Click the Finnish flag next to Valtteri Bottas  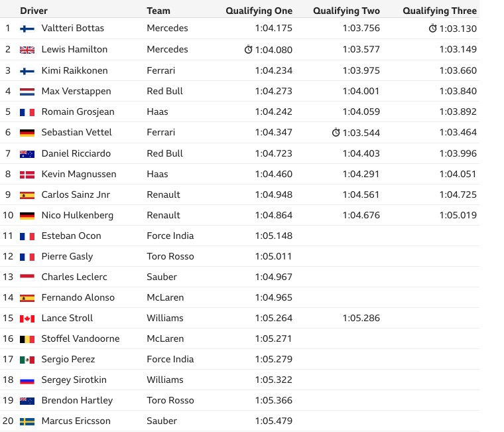[27, 29]
